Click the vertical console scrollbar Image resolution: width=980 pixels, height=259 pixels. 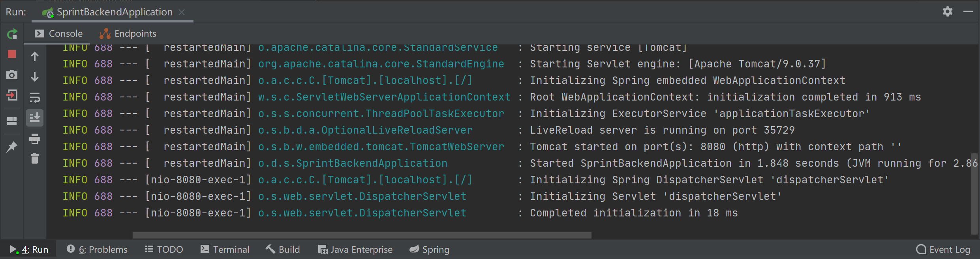(974, 193)
